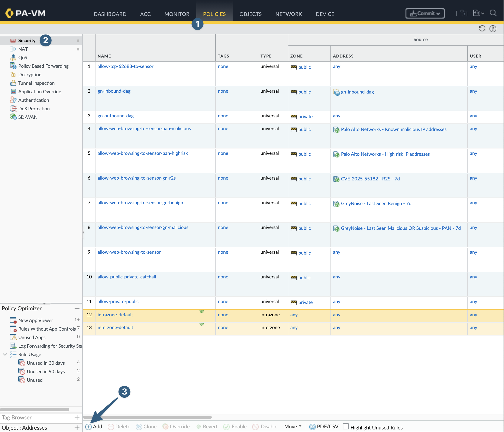Open the Commit dropdown button
504x432 pixels.
(425, 13)
